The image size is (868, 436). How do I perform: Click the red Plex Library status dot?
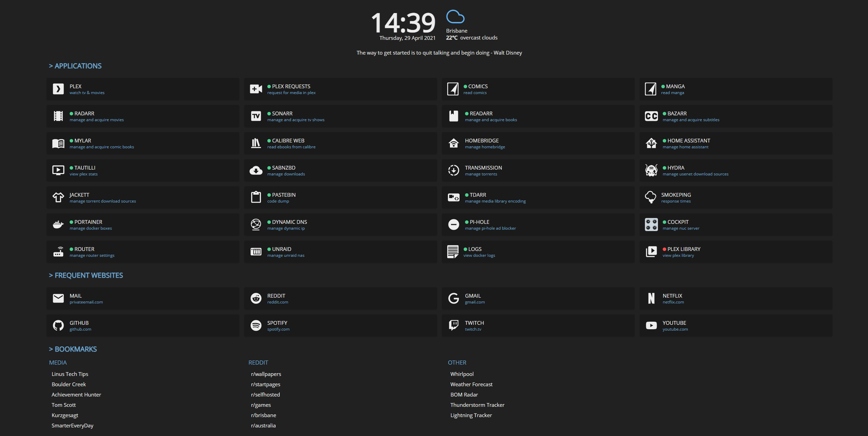click(664, 249)
